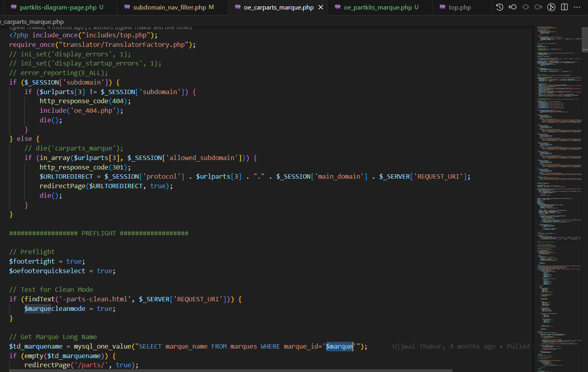
Task: Click the PHP elephant icon on top.php tab
Action: pyautogui.click(x=442, y=7)
